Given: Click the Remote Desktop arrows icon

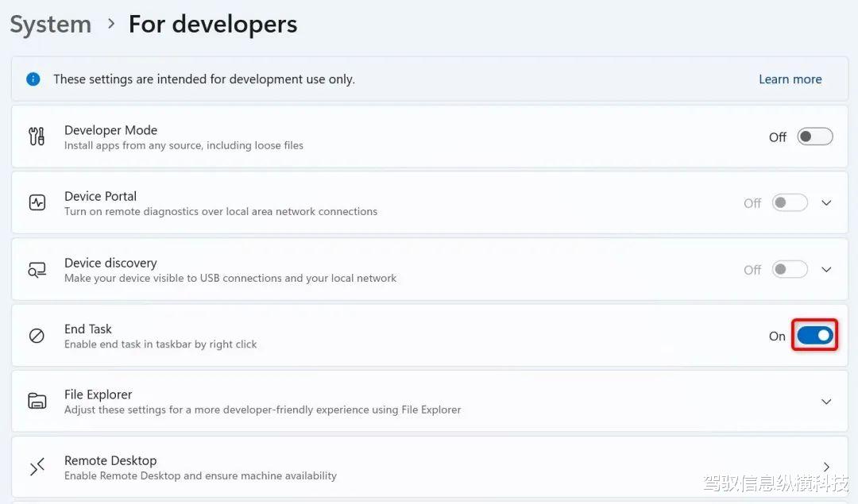Looking at the screenshot, I should (x=37, y=467).
